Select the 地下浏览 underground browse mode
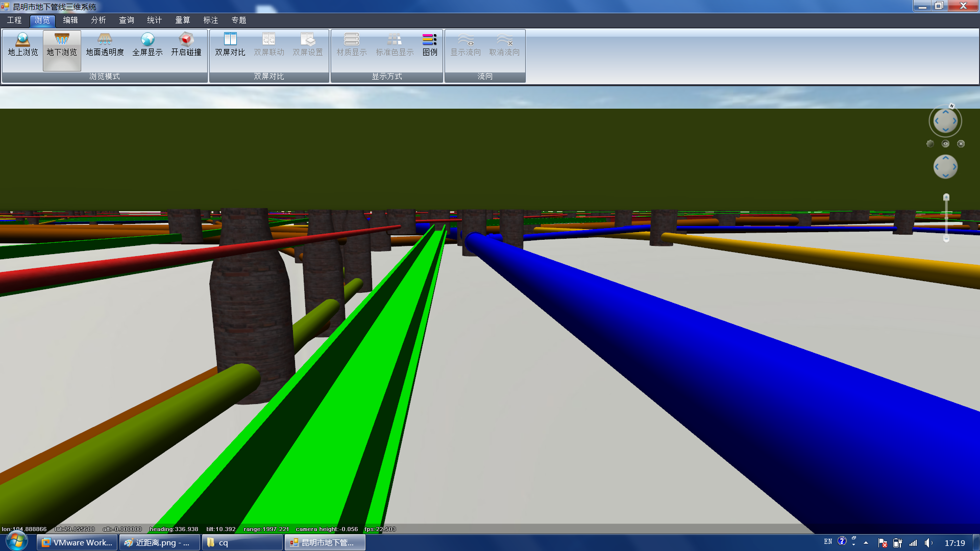This screenshot has height=551, width=980. point(62,45)
